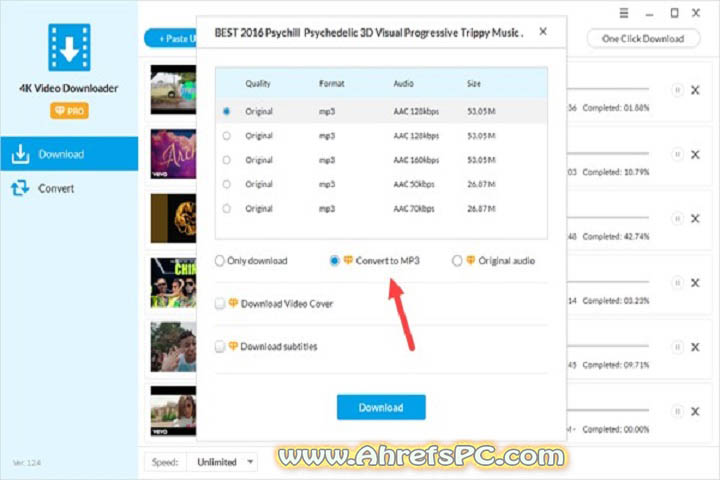This screenshot has width=720, height=480.
Task: Click the Paste URL button
Action: pyautogui.click(x=171, y=39)
